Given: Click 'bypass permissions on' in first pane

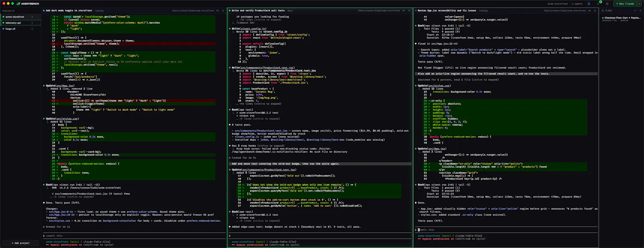Looking at the screenshot, I should click(x=66, y=245).
